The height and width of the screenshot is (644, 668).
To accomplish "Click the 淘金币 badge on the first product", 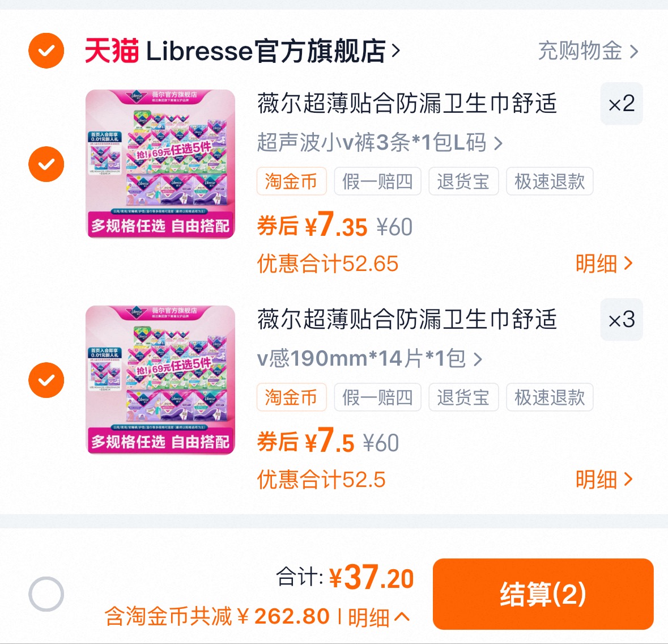I will click(291, 181).
